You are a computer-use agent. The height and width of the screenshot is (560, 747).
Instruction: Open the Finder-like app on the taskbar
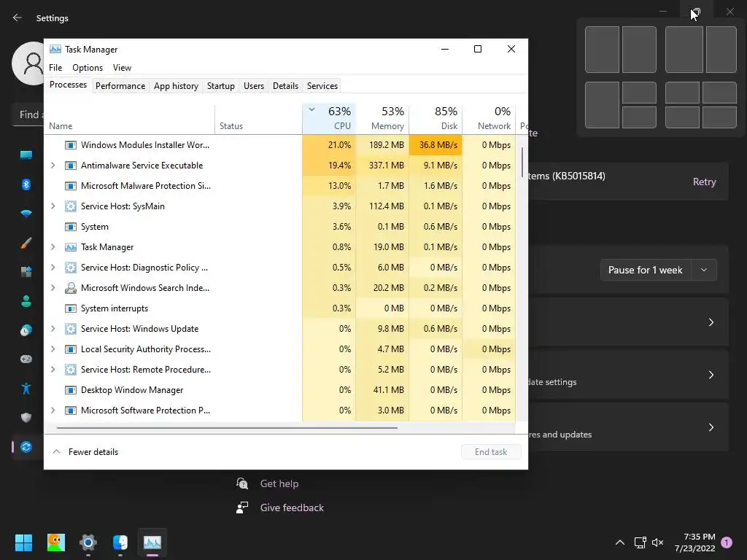pos(120,542)
